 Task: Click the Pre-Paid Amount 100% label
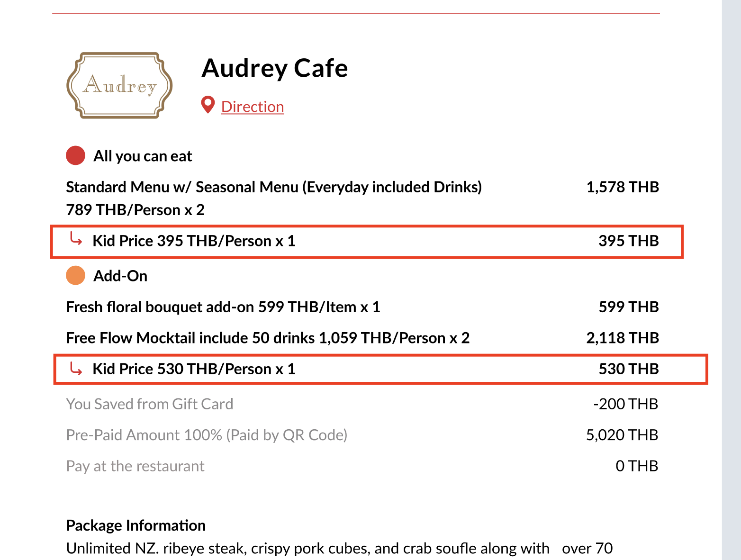point(207,435)
